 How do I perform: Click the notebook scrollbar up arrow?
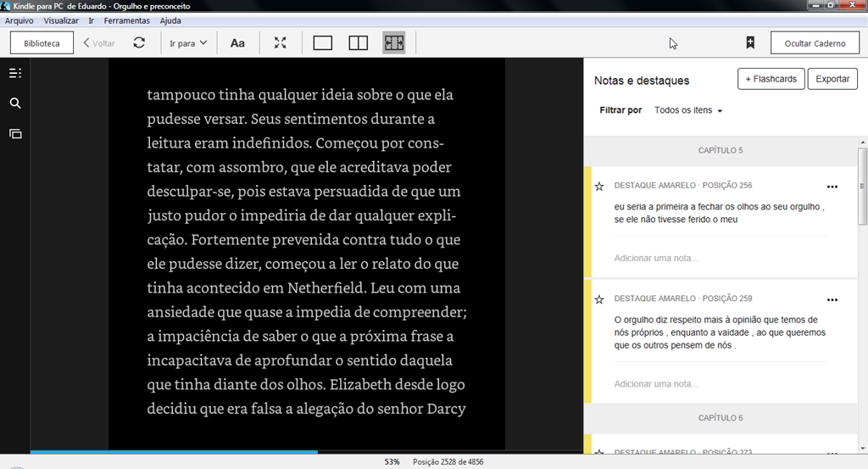(x=862, y=142)
